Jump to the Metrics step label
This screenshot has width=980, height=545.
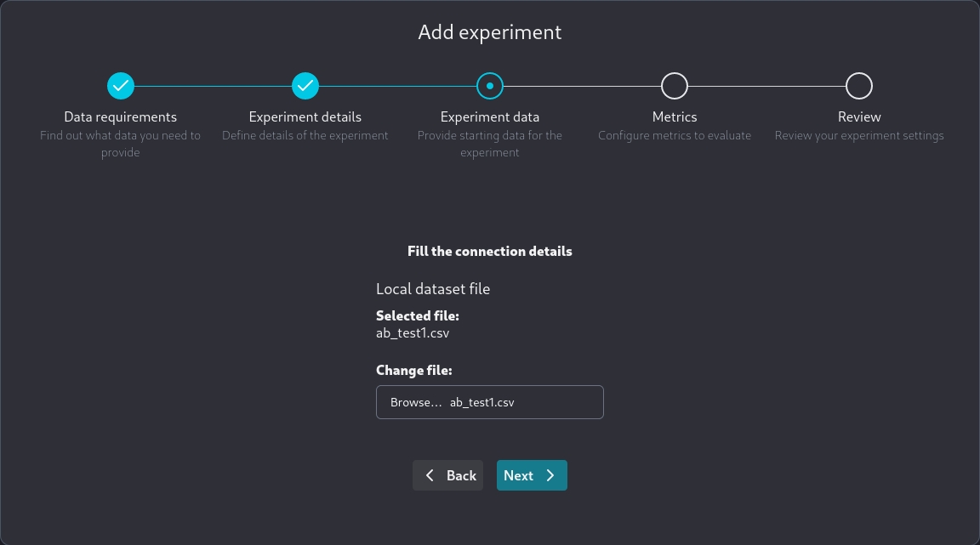point(675,116)
